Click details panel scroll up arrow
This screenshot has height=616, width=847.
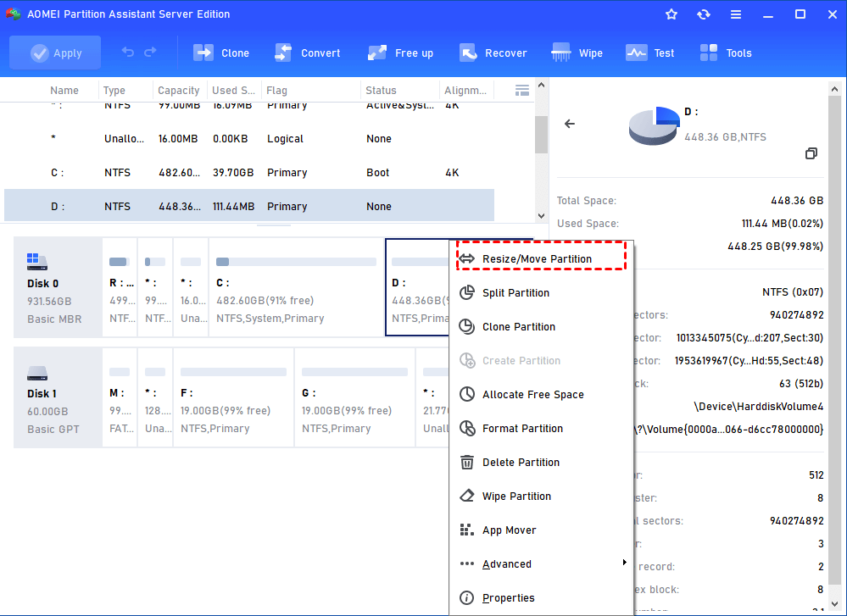(x=834, y=89)
